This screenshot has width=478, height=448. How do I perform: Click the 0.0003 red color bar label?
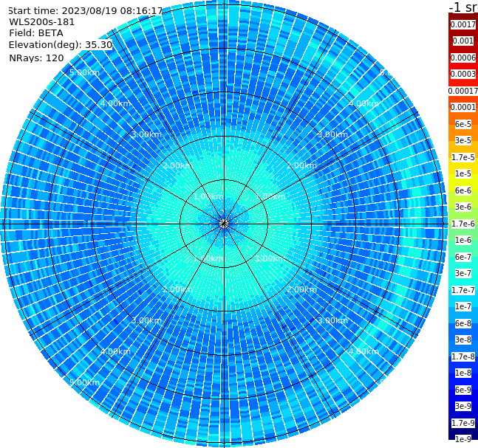pyautogui.click(x=463, y=74)
